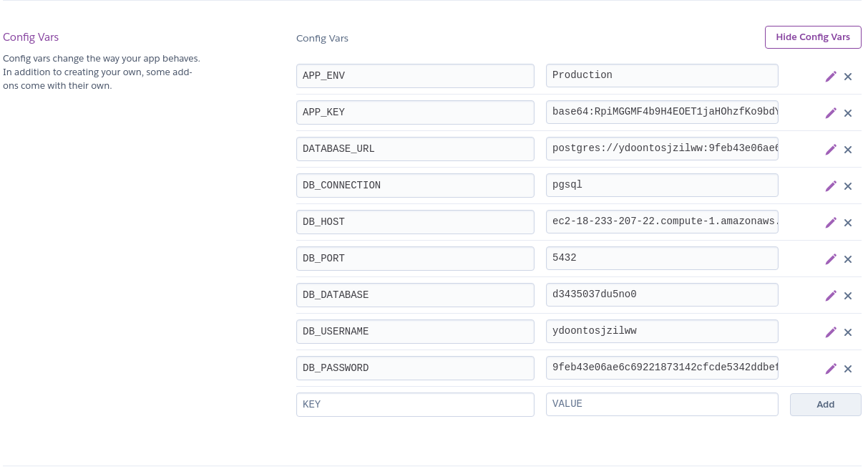Remove the DB_HOST variable
The width and height of the screenshot is (868, 467).
tap(848, 223)
